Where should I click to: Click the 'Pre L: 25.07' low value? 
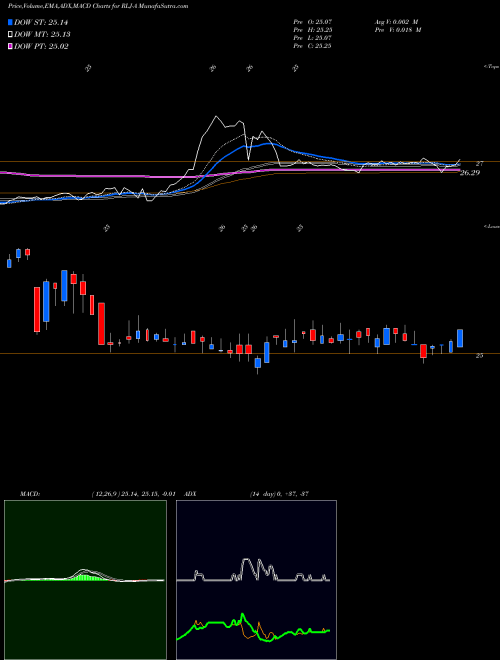tap(313, 38)
